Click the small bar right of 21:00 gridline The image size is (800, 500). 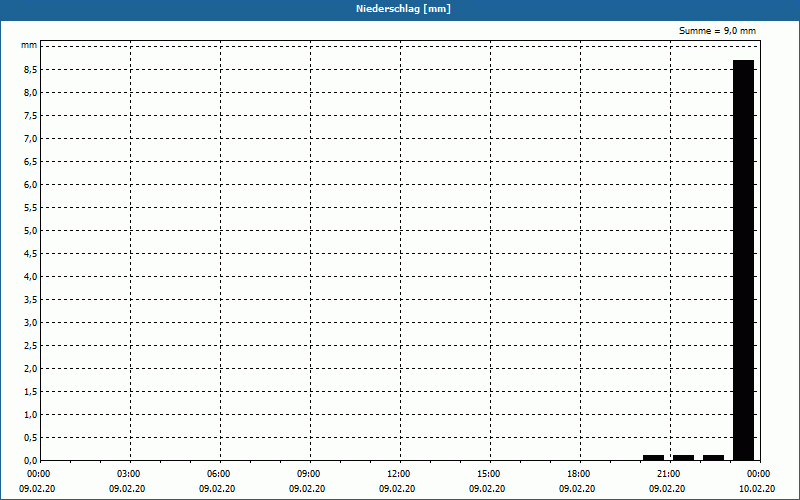[684, 458]
